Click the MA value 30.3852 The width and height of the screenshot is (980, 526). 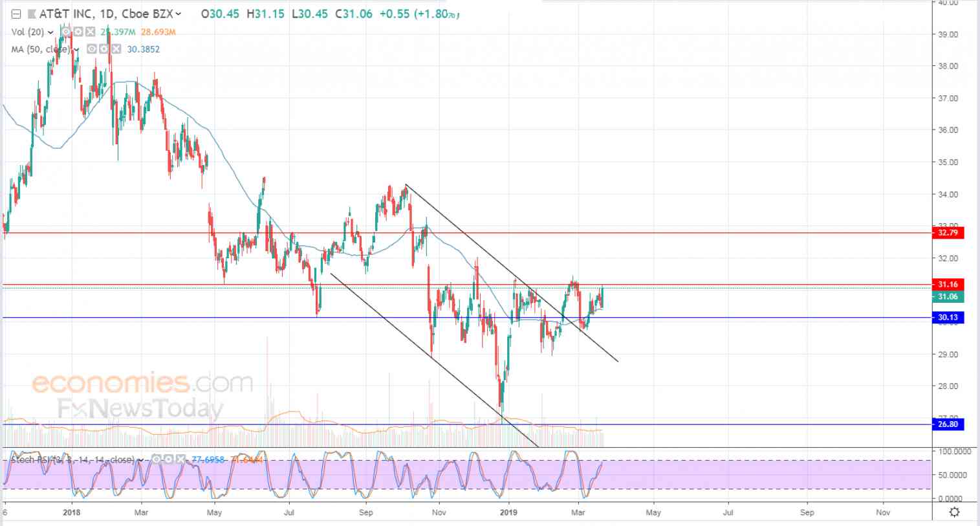(143, 49)
